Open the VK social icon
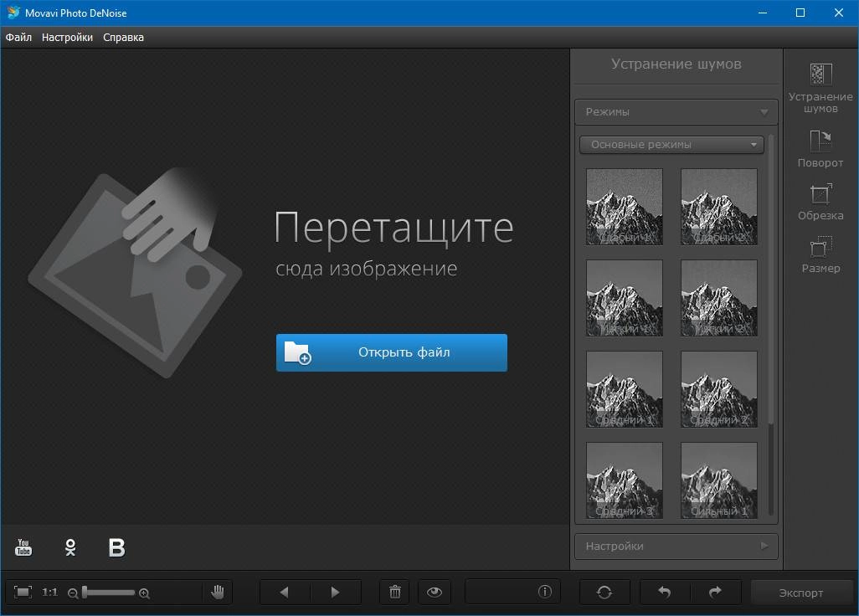The image size is (859, 616). 116,547
